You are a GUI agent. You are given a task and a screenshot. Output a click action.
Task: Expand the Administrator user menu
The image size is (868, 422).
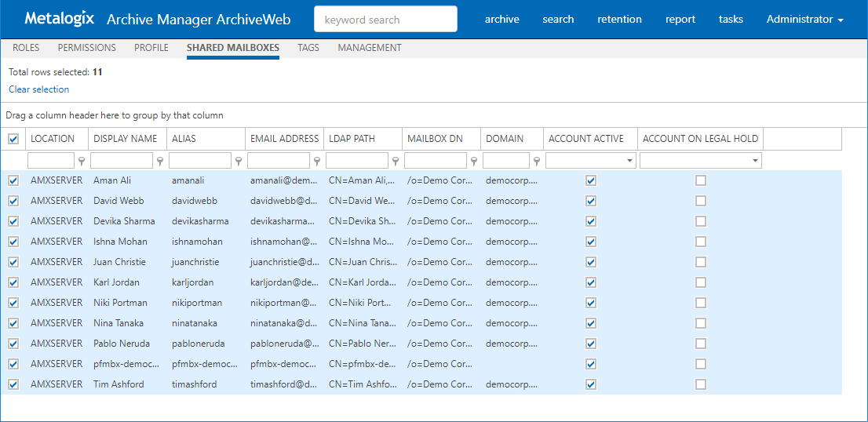pos(804,20)
